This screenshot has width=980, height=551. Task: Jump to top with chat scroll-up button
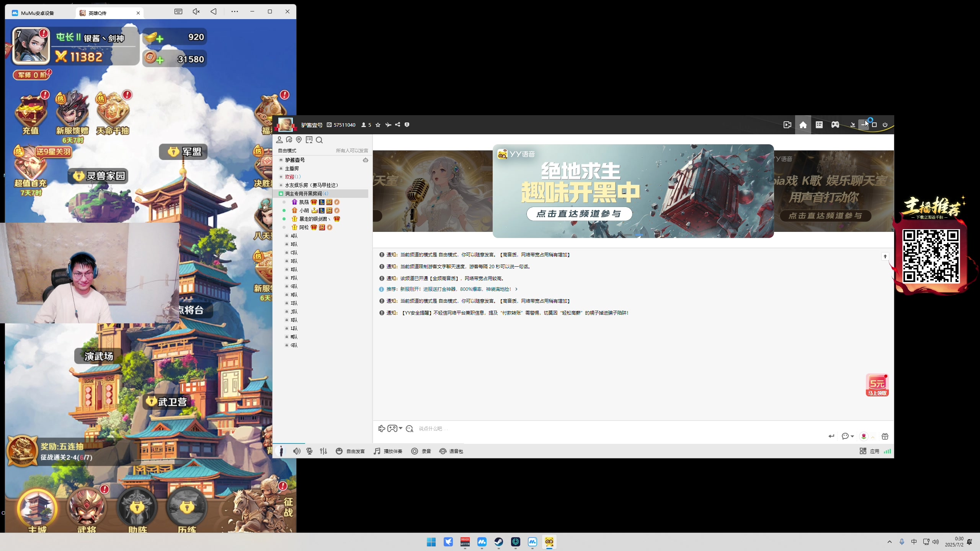point(885,256)
